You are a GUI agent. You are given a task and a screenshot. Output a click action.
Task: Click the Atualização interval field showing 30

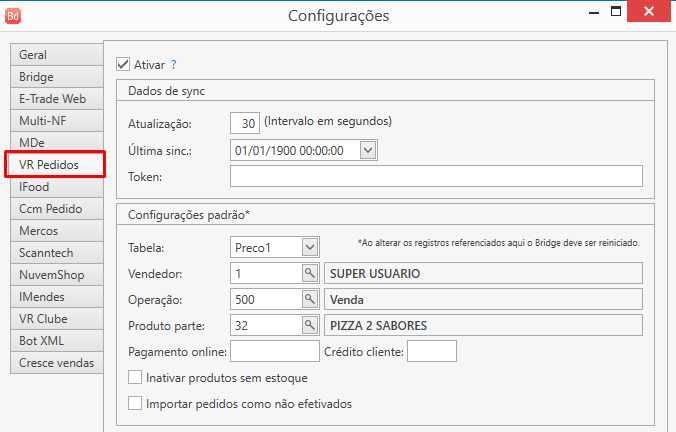[245, 123]
